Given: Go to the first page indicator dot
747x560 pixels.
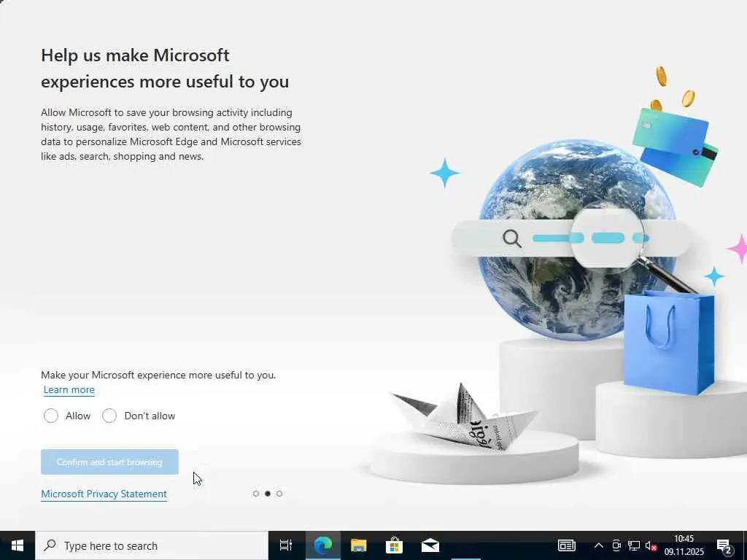Looking at the screenshot, I should tap(256, 494).
